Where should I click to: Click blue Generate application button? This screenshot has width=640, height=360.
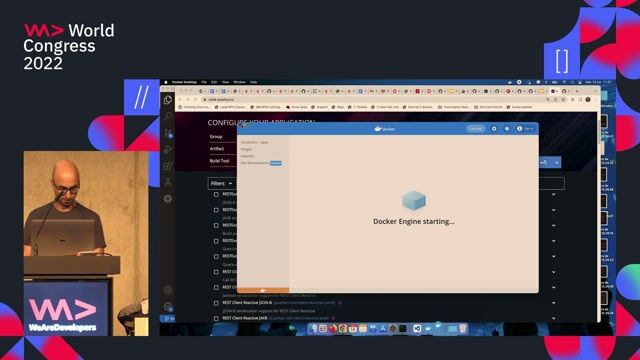coord(545,162)
